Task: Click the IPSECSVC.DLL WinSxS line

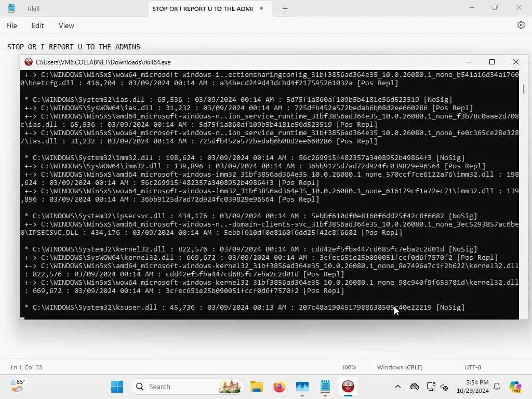Action: click(211, 233)
